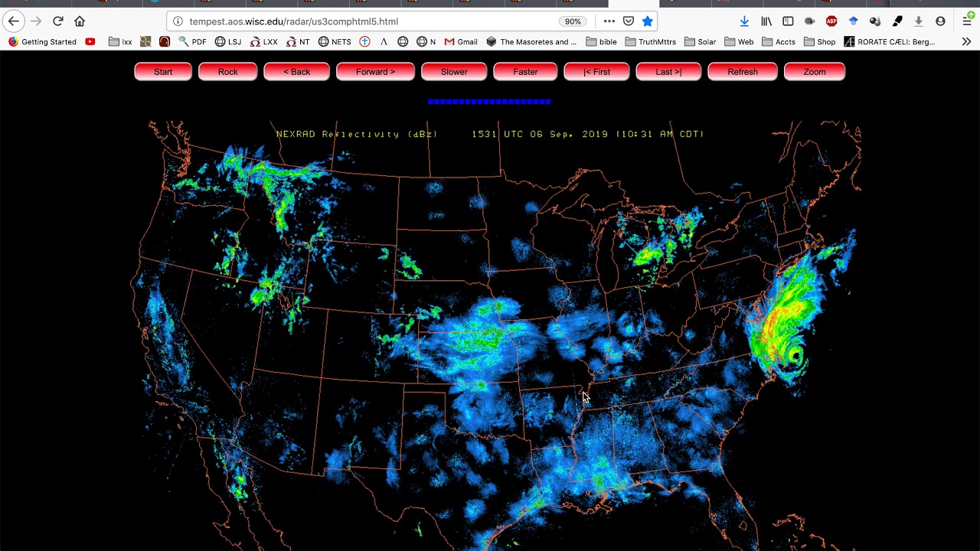Open the Firefox account avatar icon
The height and width of the screenshot is (551, 980).
pos(940,21)
